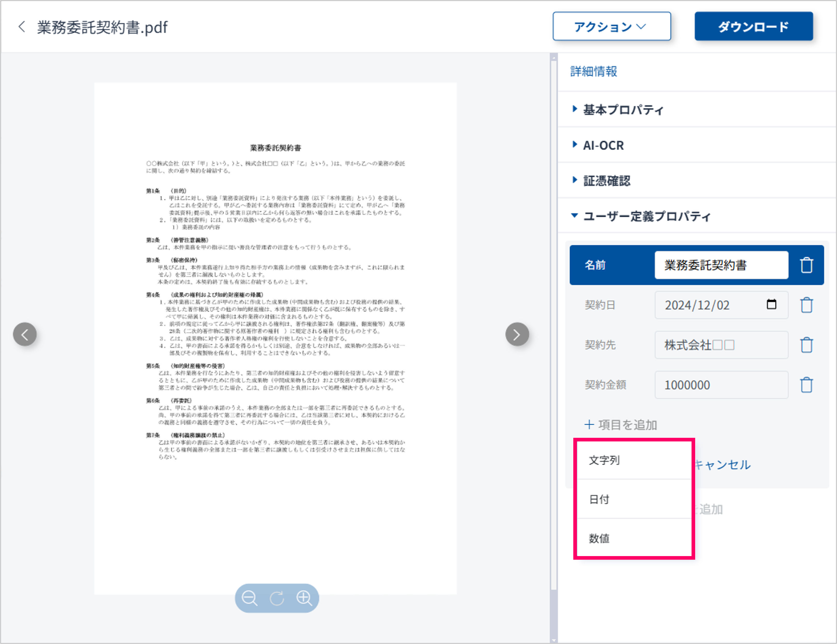Click the back arrow beside the filename
This screenshot has width=837, height=644.
22,27
